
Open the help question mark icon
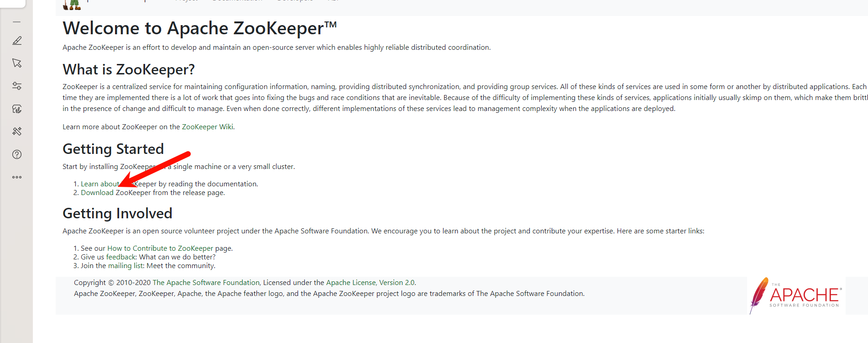point(17,154)
